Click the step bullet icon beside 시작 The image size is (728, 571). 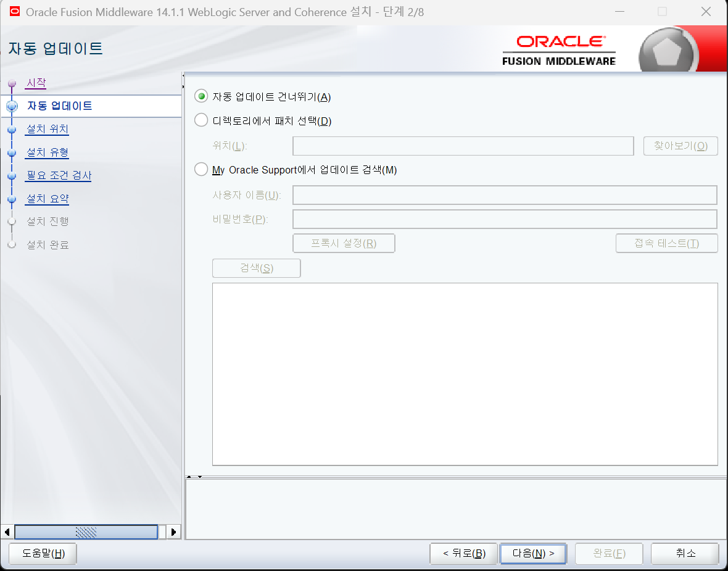[12, 83]
